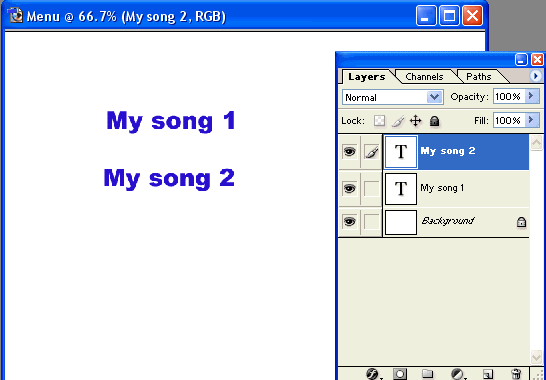Toggle Background layer visibility eye
Viewport: 546px width, 380px height.
[349, 222]
